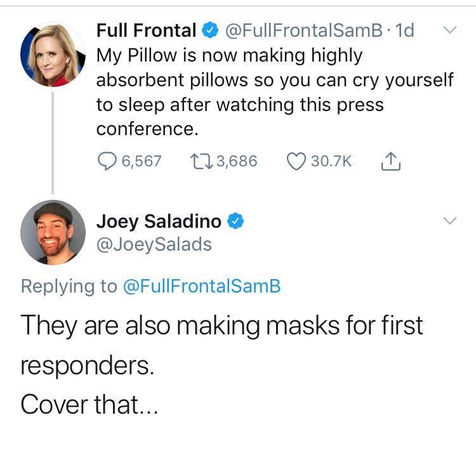Click Joey Saladino's blue verified badge
This screenshot has width=476, height=453.
(x=235, y=221)
